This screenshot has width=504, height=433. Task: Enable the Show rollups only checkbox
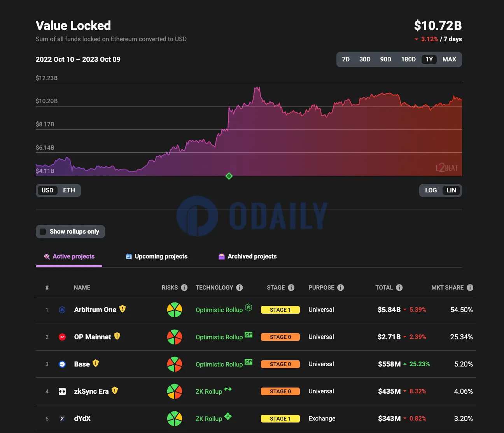(x=43, y=231)
